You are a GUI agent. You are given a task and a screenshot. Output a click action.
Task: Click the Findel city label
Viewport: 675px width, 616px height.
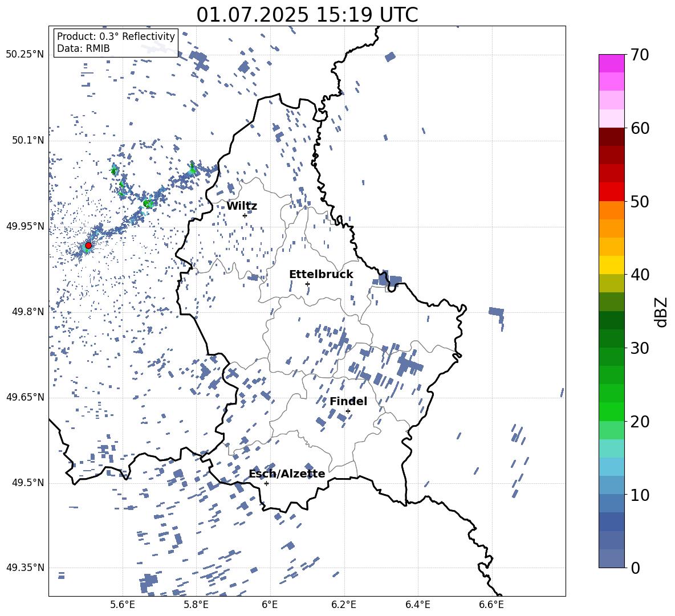348,401
